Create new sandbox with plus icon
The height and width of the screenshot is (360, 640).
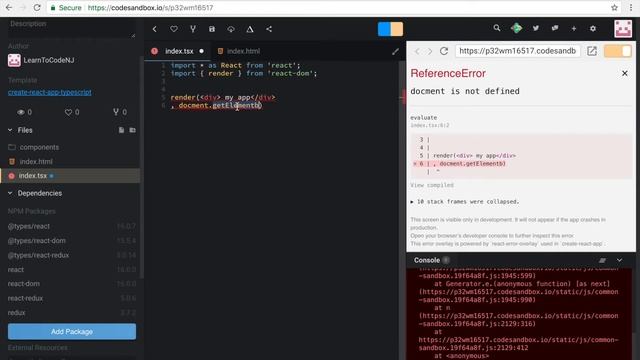pos(574,28)
